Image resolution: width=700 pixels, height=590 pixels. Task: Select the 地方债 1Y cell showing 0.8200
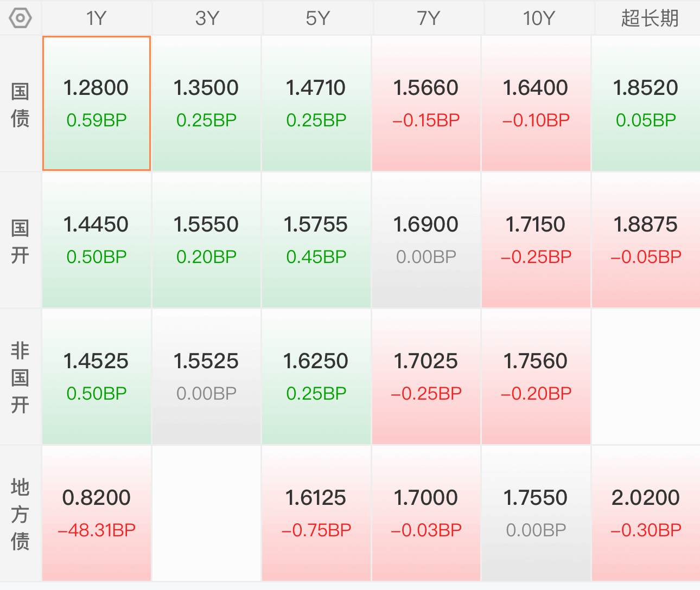pos(97,514)
